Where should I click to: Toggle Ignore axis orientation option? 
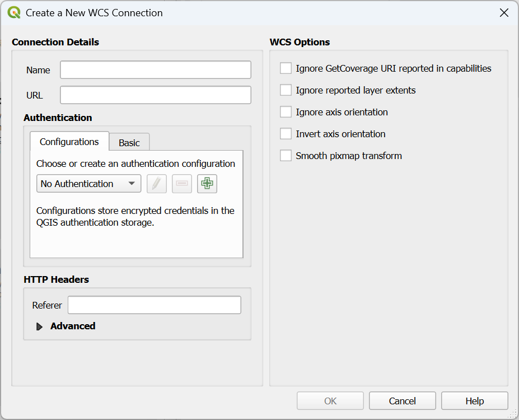[286, 112]
